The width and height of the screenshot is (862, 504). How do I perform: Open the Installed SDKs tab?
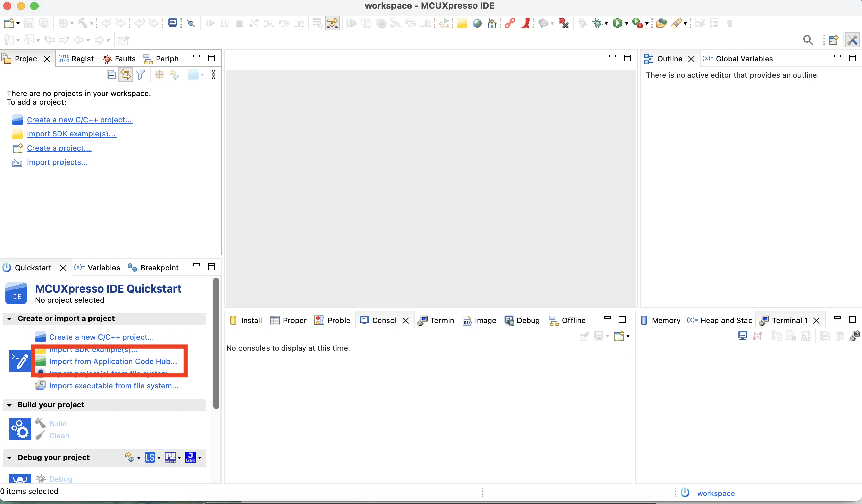coord(246,320)
